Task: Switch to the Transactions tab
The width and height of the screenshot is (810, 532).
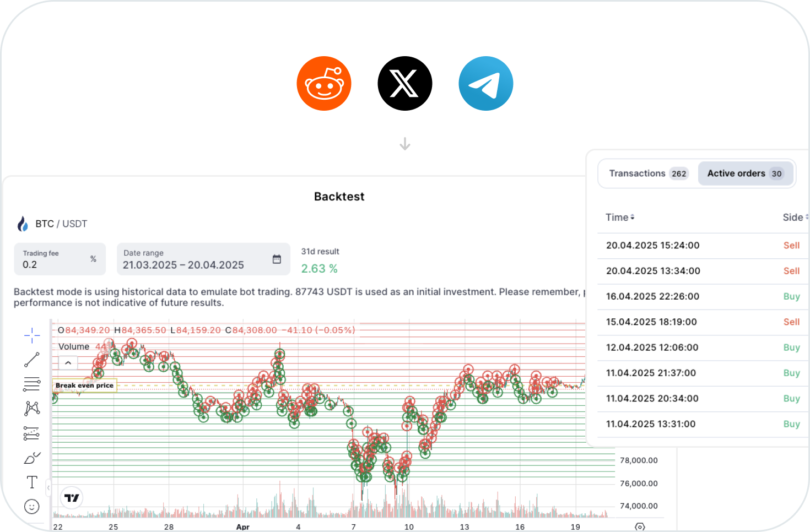Action: 648,173
